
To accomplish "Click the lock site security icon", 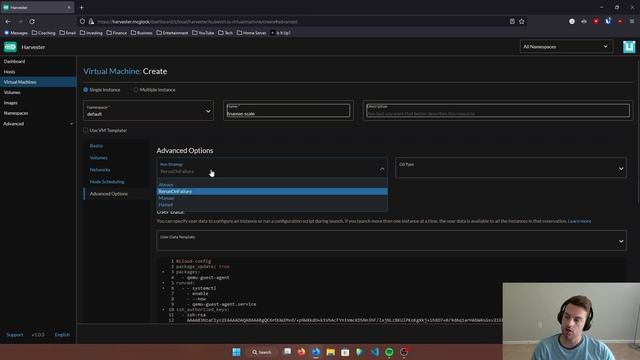I will click(x=91, y=21).
